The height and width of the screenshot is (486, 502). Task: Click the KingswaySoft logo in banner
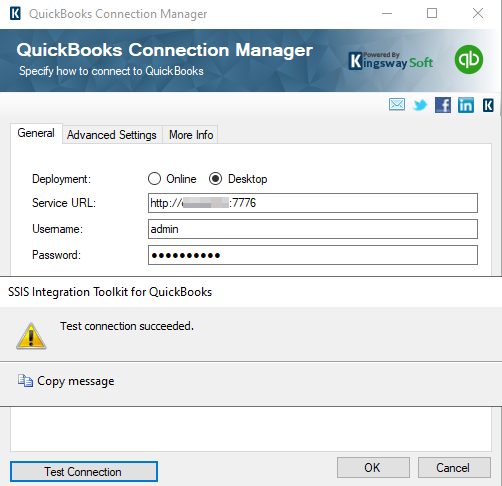point(391,60)
